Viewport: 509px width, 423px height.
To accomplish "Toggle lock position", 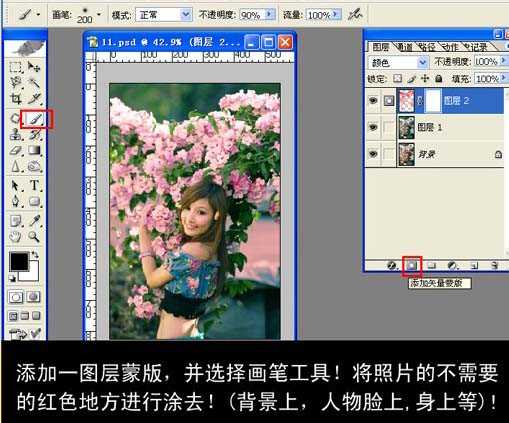I will 425,79.
